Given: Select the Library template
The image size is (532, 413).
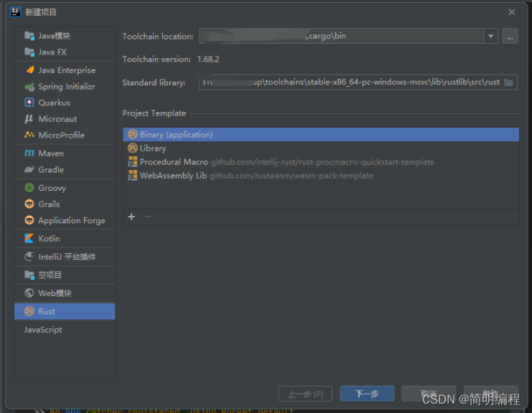Looking at the screenshot, I should pyautogui.click(x=321, y=148).
